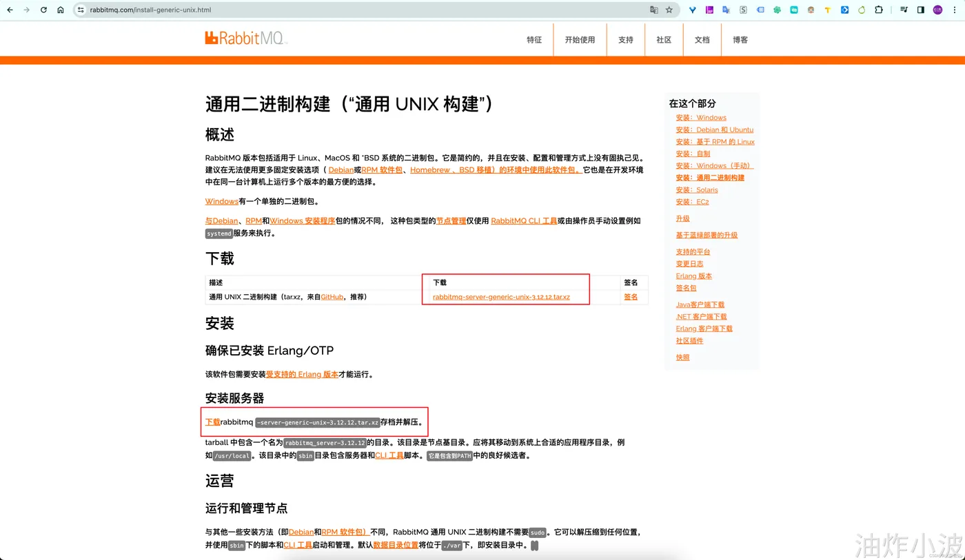965x560 pixels.
Task: Open the Extensions puzzle piece menu
Action: point(879,10)
